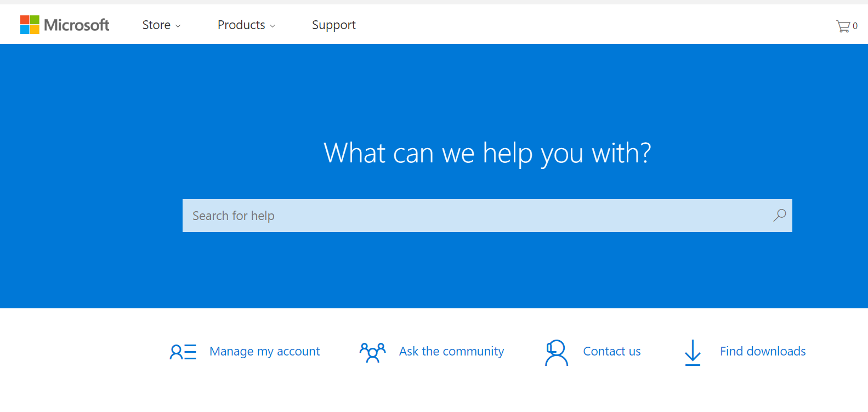Click the Contact us headset icon

point(556,352)
